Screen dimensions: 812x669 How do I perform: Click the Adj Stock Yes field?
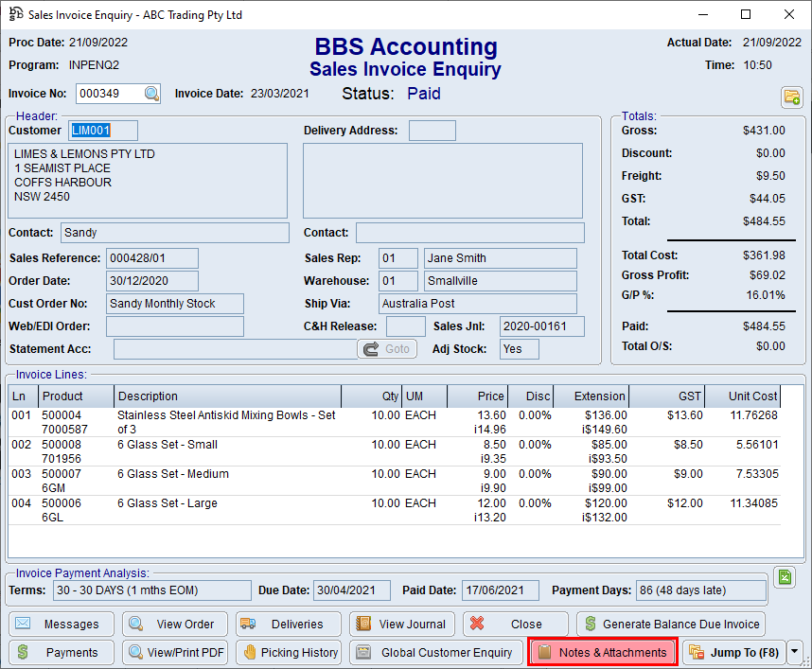pos(519,348)
